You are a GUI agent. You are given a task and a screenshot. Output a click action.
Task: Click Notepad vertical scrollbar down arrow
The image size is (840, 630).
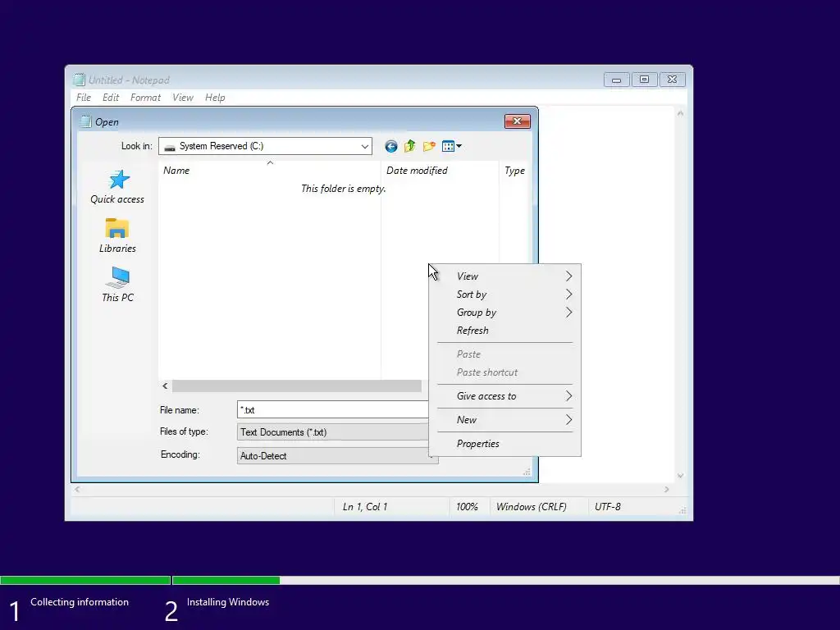[x=680, y=476]
